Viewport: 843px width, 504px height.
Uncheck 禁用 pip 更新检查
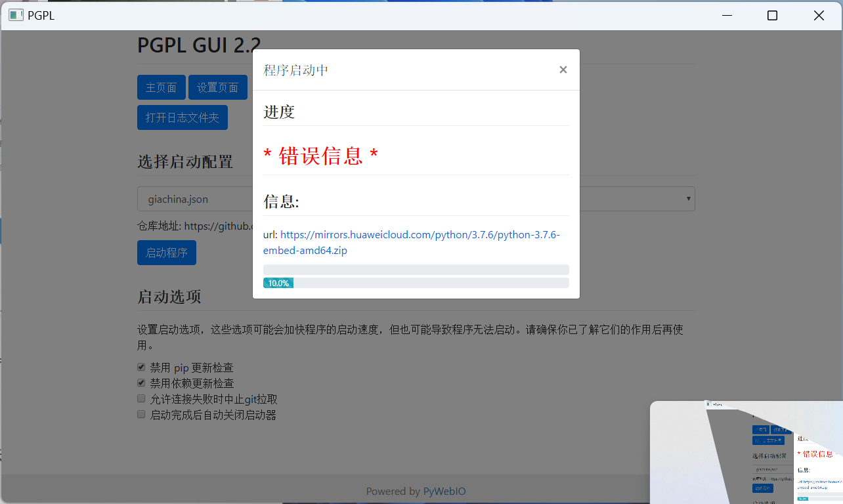(x=140, y=366)
